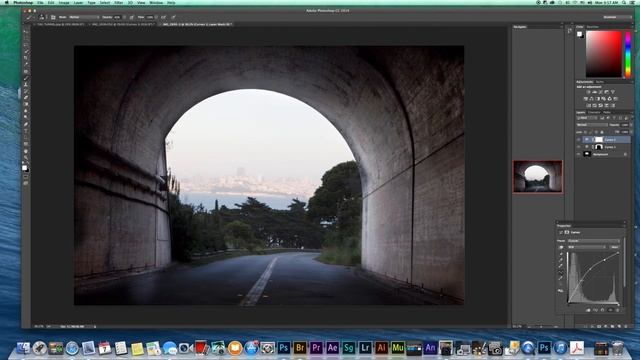Viewport: 640px width, 360px height.
Task: Select the Background layer
Action: [603, 154]
